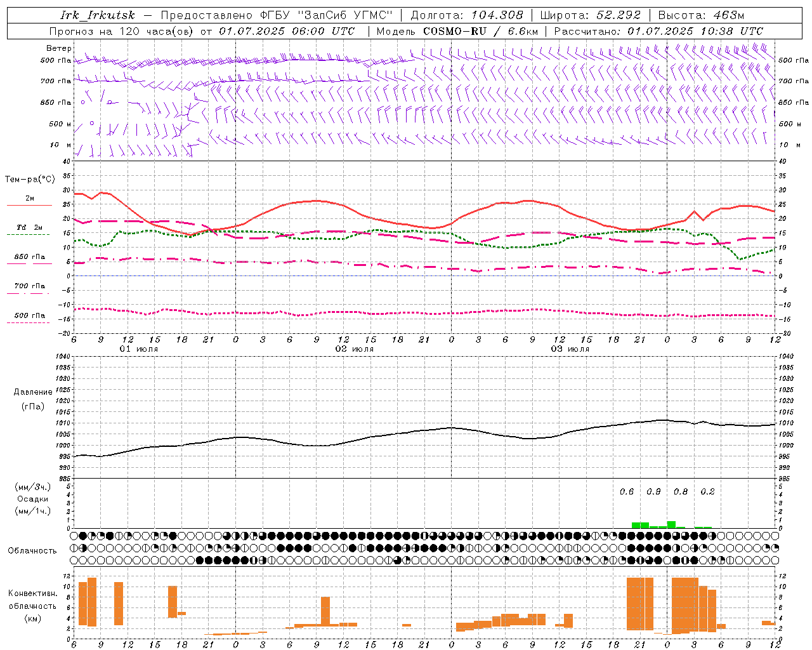Click the 02 июля date label
The height and width of the screenshot is (650, 812).
(x=355, y=349)
